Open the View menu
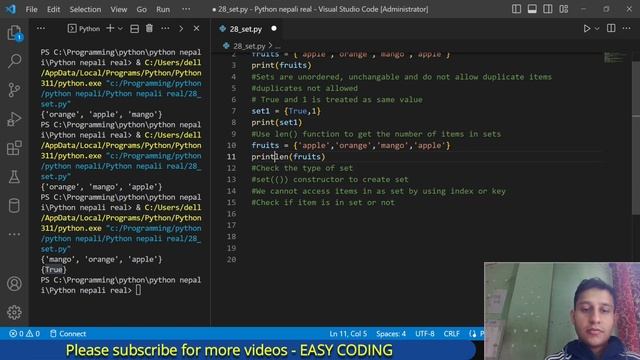640x360 pixels. (118, 9)
